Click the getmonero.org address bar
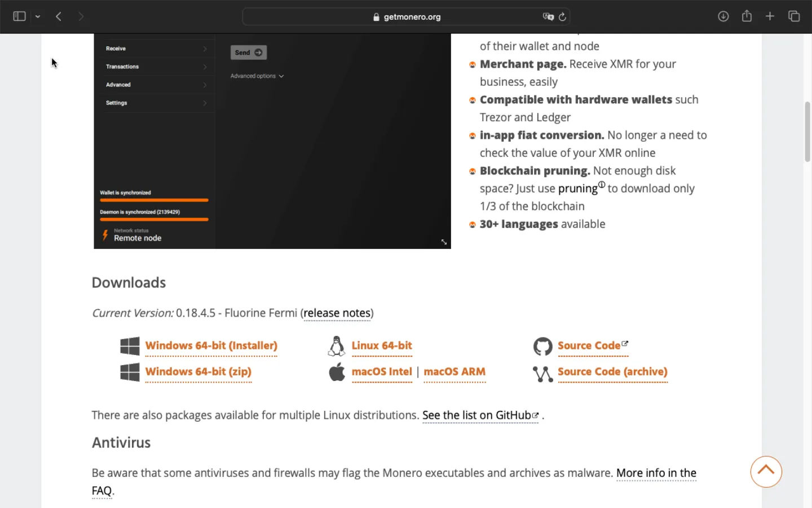 (x=406, y=17)
